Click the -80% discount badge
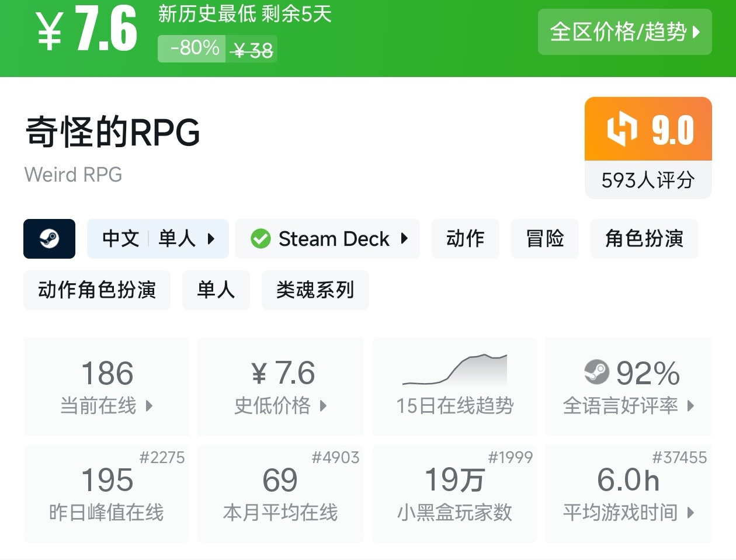The height and width of the screenshot is (560, 736). [x=195, y=47]
